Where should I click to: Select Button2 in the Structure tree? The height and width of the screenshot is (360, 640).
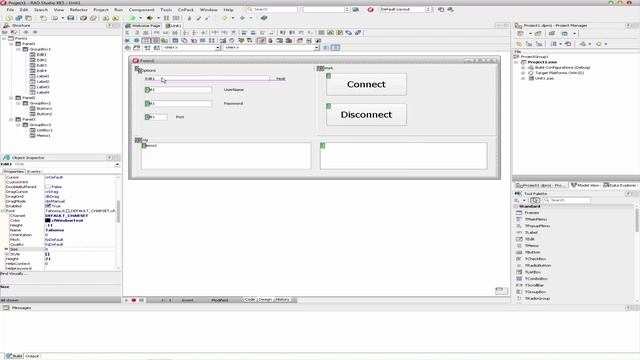(x=44, y=114)
